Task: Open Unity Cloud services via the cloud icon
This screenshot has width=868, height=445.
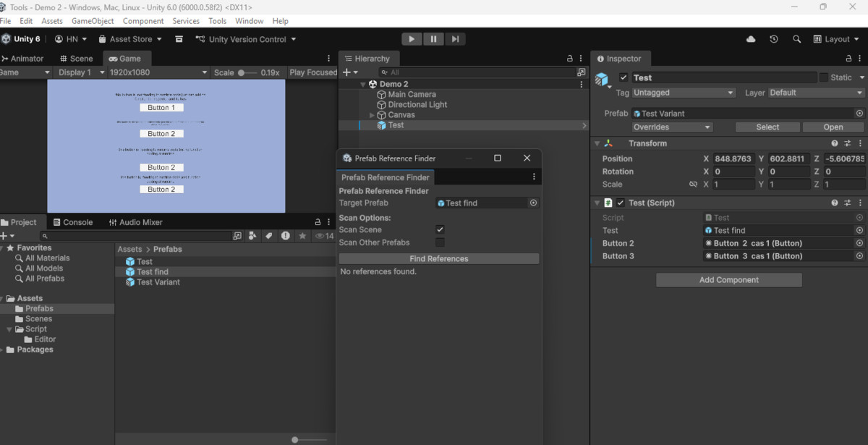Action: 750,38
